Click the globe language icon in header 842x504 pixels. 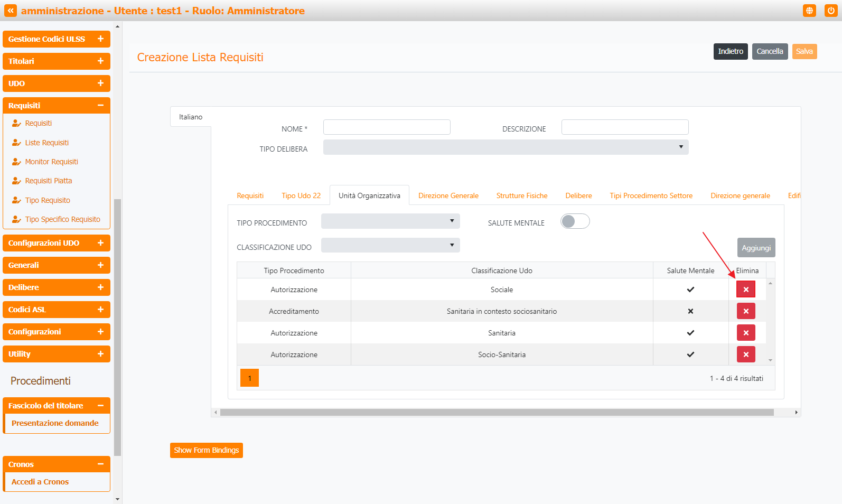click(x=809, y=11)
